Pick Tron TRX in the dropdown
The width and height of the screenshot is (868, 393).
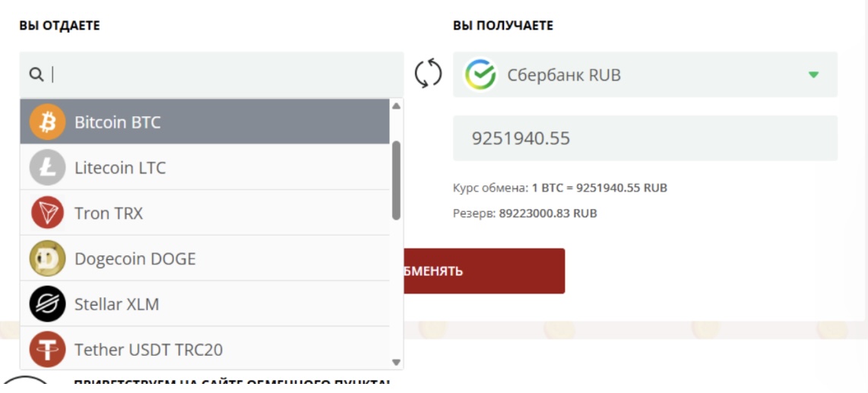(x=204, y=213)
